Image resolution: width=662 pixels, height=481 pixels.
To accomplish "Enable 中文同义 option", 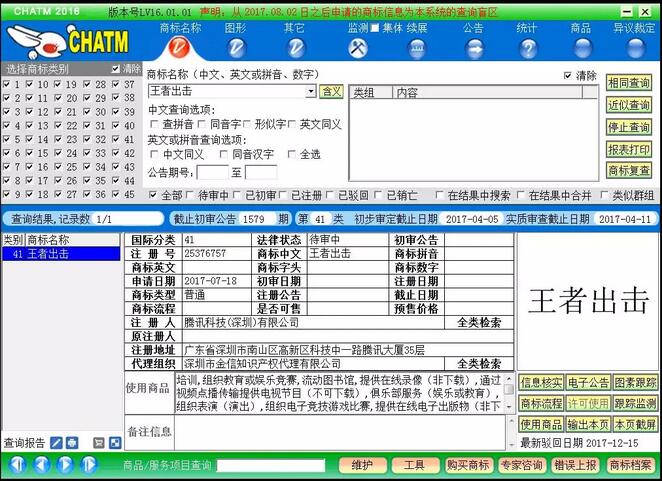I will 155,154.
